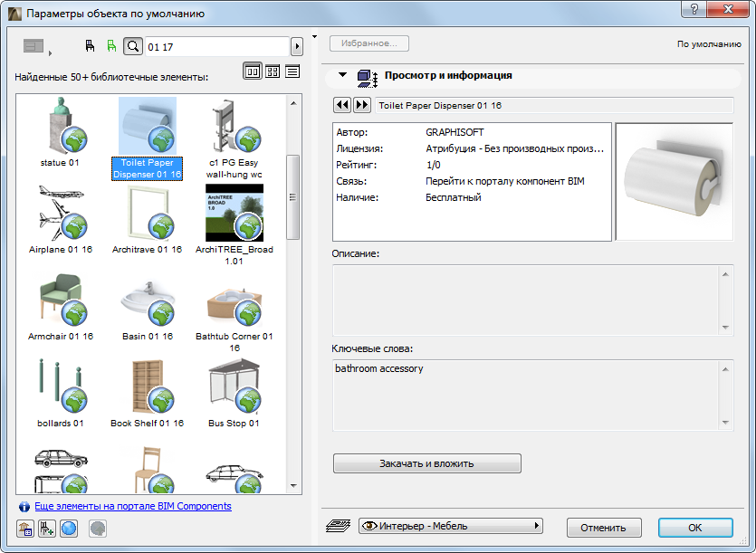Screen dimensions: 756x553
Task: Select the statue 01 library element
Action: [61, 132]
